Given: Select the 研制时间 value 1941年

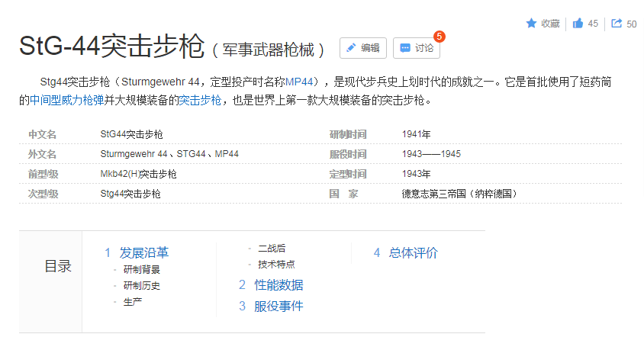Looking at the screenshot, I should click(416, 134).
